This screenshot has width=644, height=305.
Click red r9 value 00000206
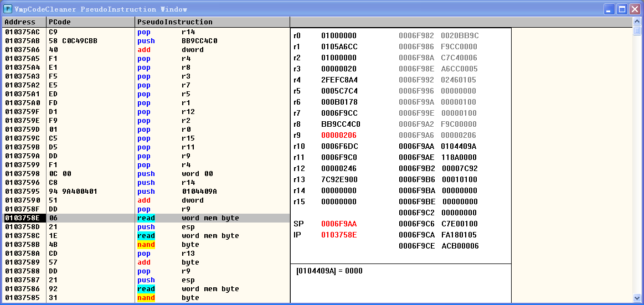[339, 135]
